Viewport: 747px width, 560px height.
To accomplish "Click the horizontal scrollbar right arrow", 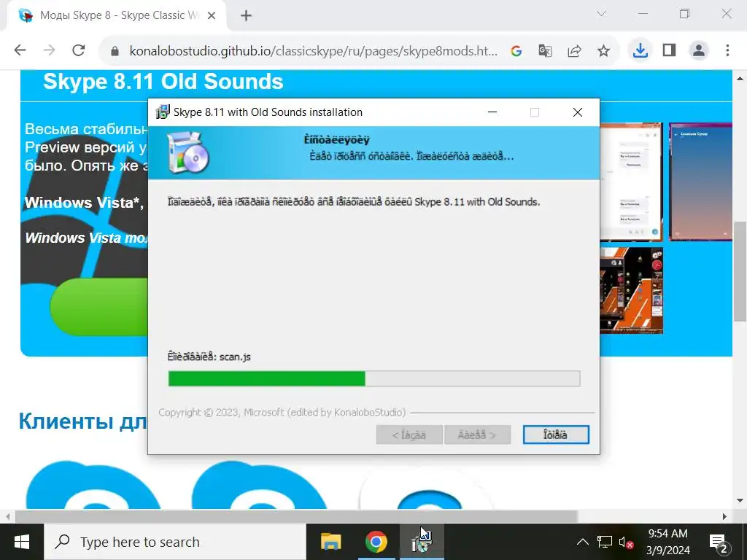I will tap(724, 517).
